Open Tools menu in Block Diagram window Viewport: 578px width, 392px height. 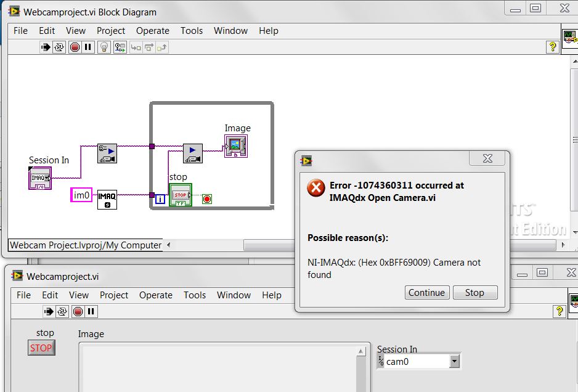click(x=191, y=31)
